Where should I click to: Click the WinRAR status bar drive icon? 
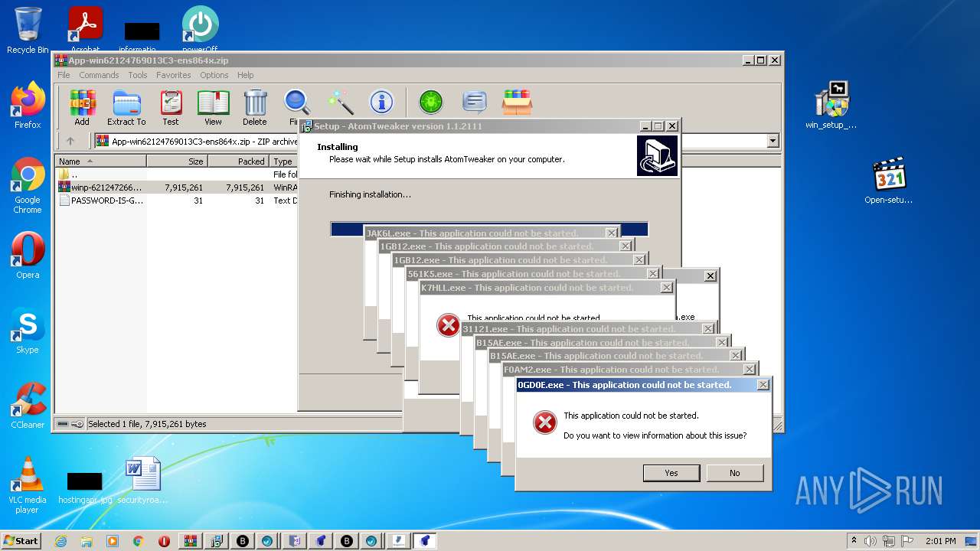tap(63, 424)
